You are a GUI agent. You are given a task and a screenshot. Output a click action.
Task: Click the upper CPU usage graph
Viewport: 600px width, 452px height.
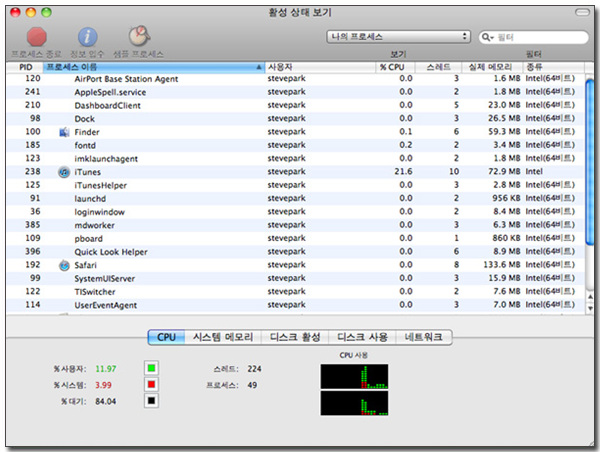click(x=354, y=376)
